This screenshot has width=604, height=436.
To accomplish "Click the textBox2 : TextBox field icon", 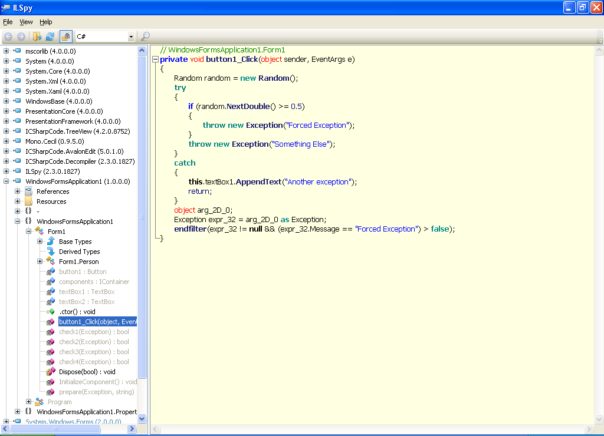I will coord(50,302).
